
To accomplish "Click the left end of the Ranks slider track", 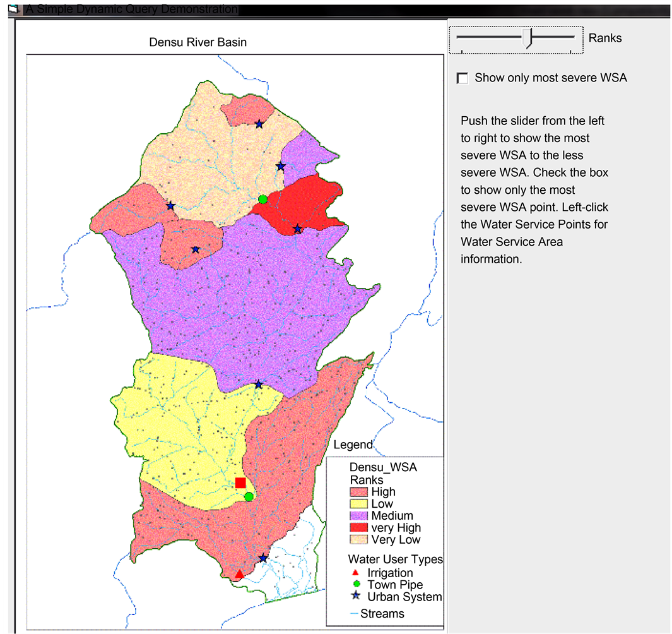I will 458,37.
